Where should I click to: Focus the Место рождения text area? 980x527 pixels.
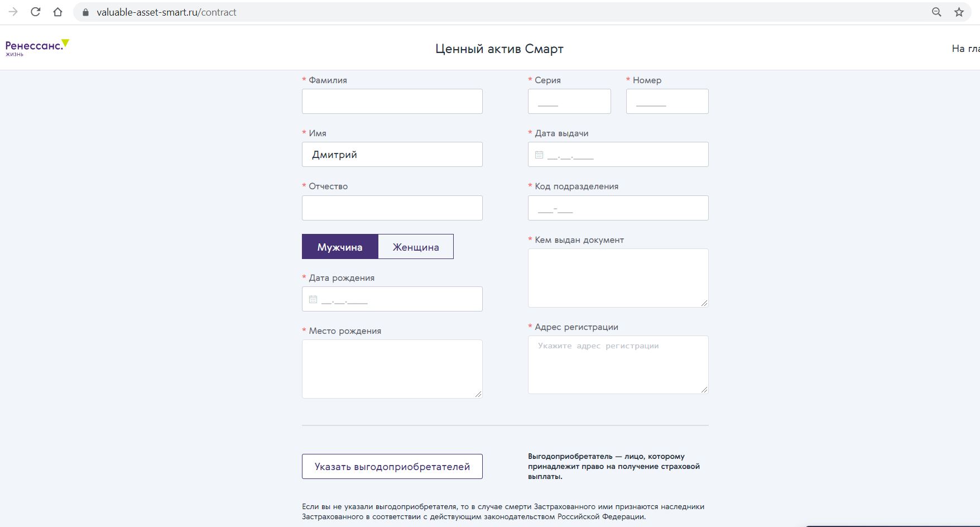(x=392, y=369)
